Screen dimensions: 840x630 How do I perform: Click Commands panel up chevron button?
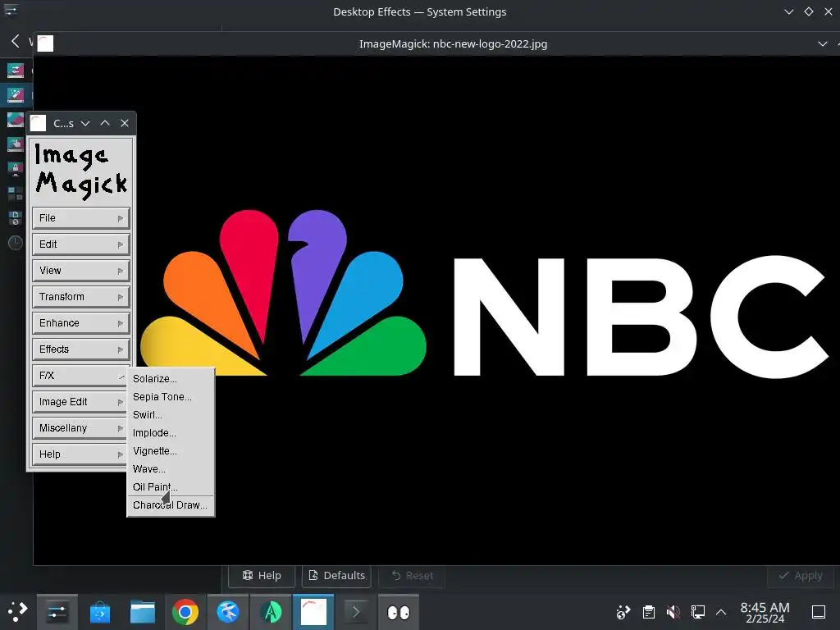tap(105, 123)
